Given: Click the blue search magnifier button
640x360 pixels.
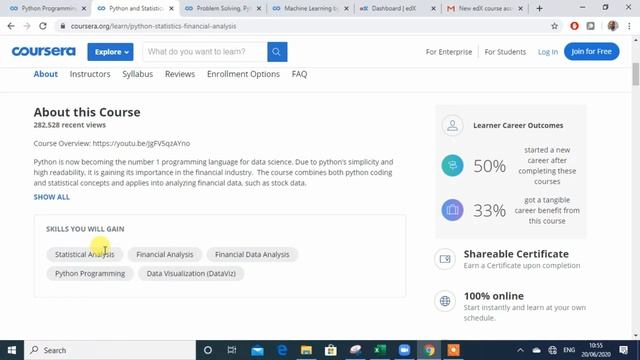Looking at the screenshot, I should pyautogui.click(x=277, y=52).
